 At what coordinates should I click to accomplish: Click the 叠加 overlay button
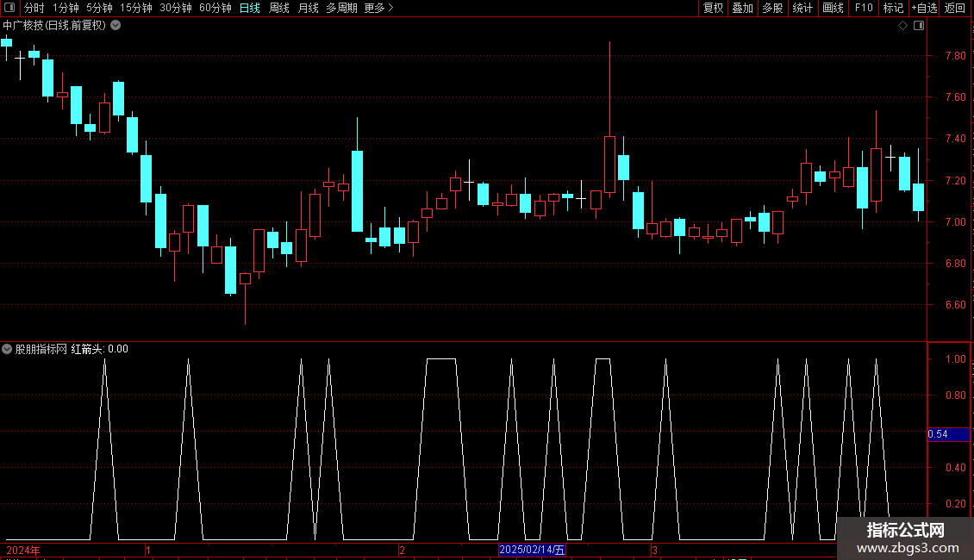[x=742, y=8]
